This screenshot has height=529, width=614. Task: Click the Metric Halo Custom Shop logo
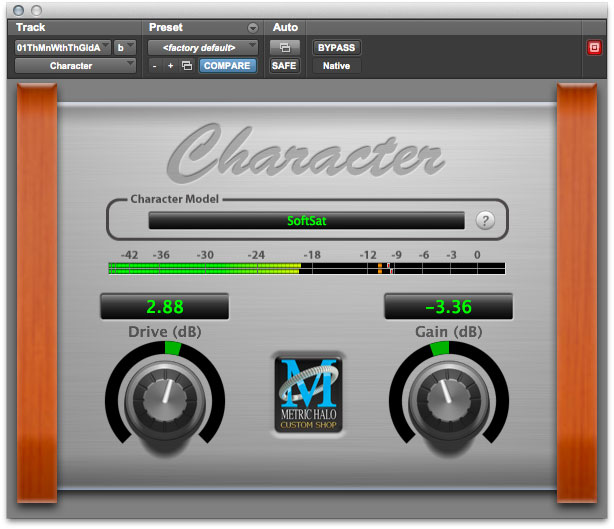tap(308, 394)
